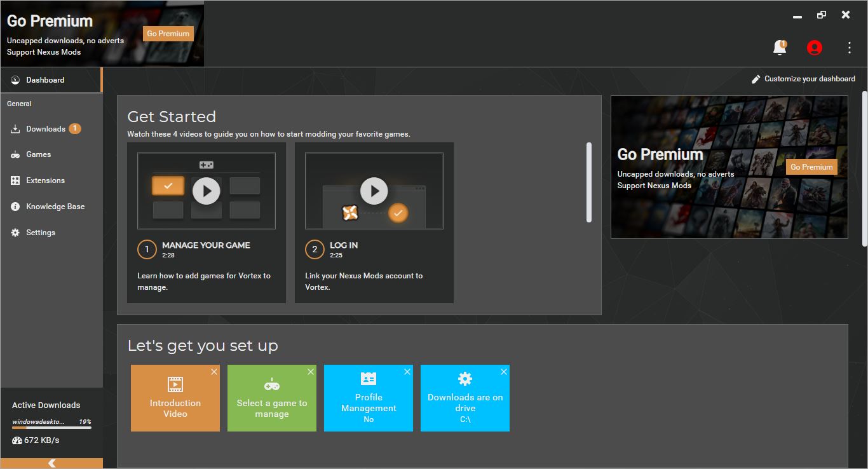Click the film icon on Introduction Video tile

[x=175, y=384]
